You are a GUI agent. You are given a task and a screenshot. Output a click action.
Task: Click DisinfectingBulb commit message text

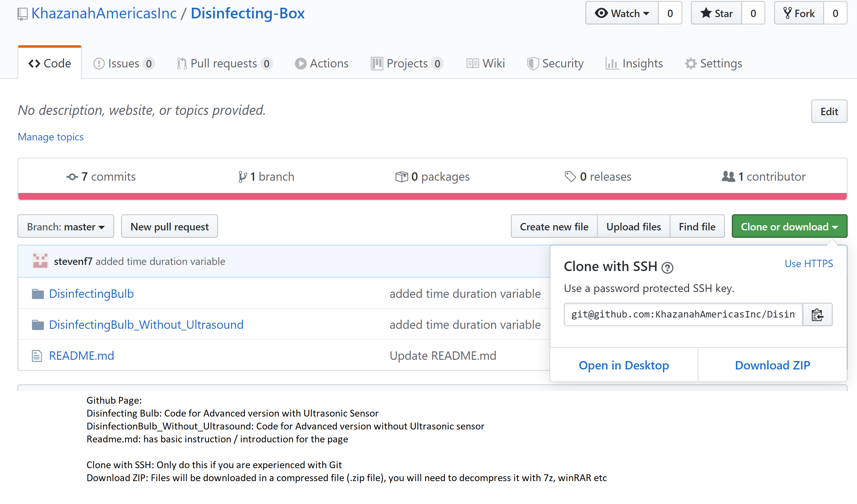click(465, 294)
